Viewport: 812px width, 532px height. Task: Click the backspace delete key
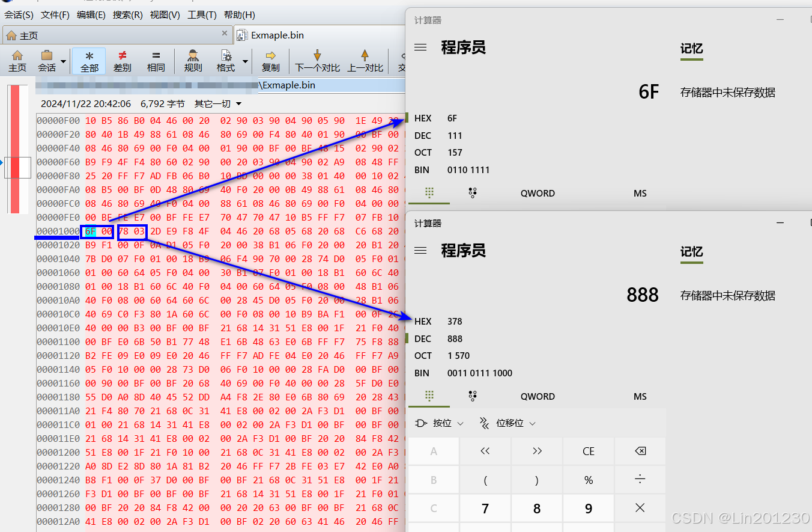[640, 451]
